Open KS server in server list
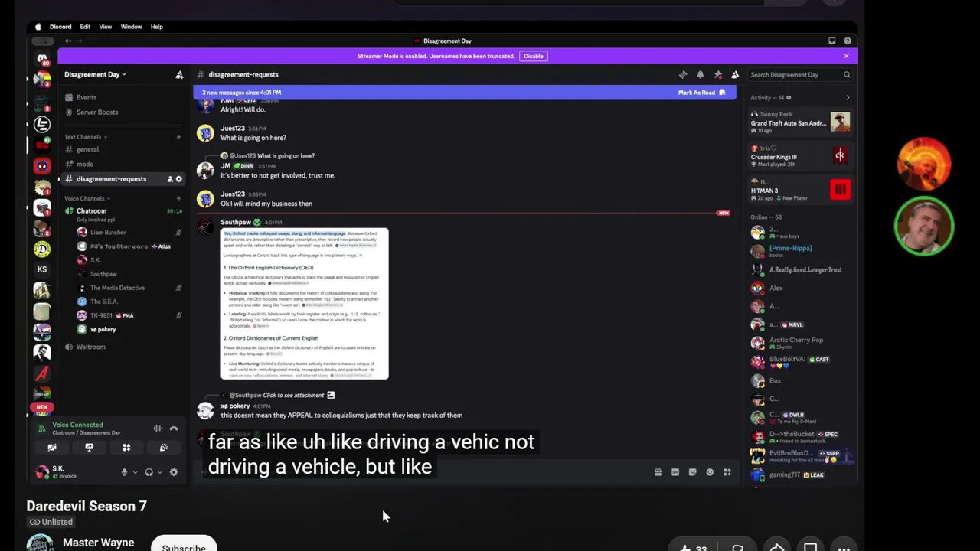Image resolution: width=980 pixels, height=551 pixels. pyautogui.click(x=42, y=269)
